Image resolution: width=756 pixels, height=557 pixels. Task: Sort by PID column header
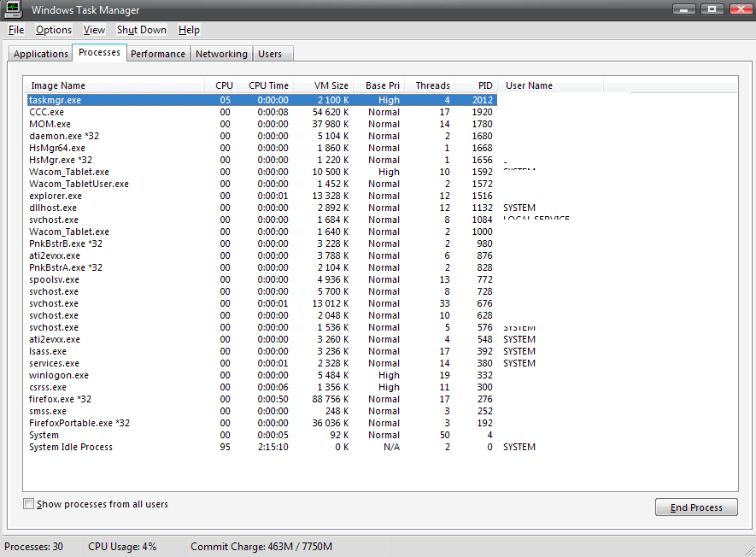[476, 85]
